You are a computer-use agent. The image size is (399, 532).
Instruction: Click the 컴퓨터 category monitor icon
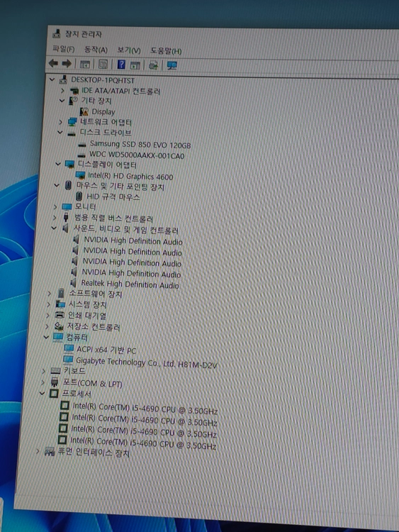tap(57, 337)
